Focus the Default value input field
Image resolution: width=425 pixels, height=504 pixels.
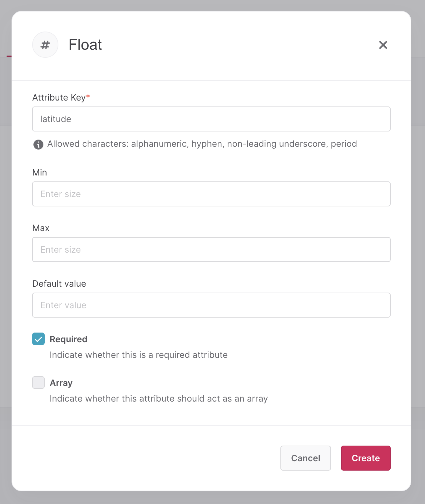(211, 305)
